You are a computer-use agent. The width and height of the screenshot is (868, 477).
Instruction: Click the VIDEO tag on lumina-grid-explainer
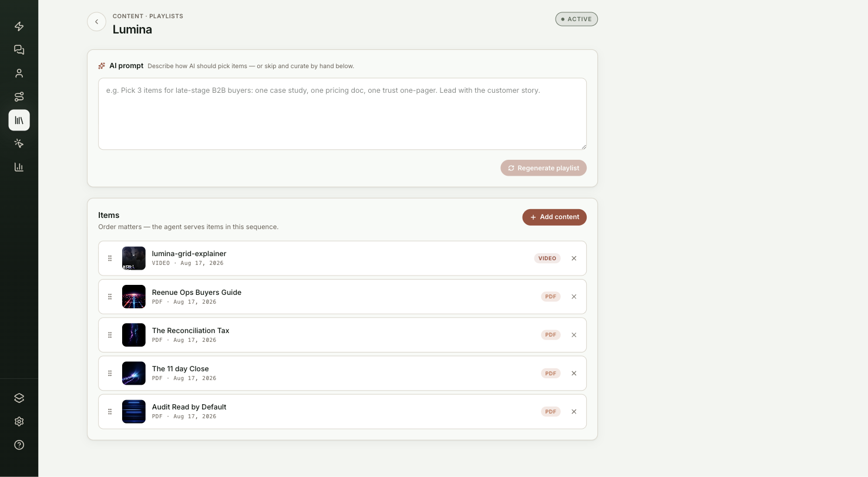(x=547, y=258)
